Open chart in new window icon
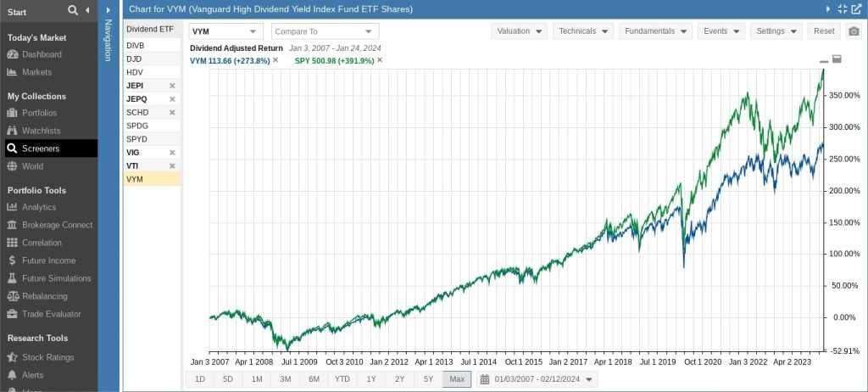868x392 pixels. (x=856, y=8)
